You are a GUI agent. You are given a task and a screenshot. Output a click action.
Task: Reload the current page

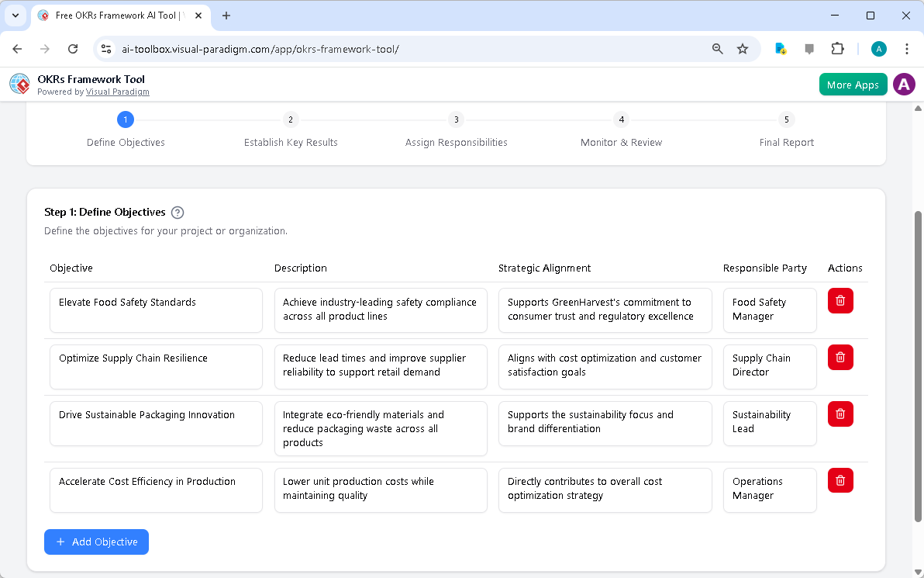click(72, 48)
